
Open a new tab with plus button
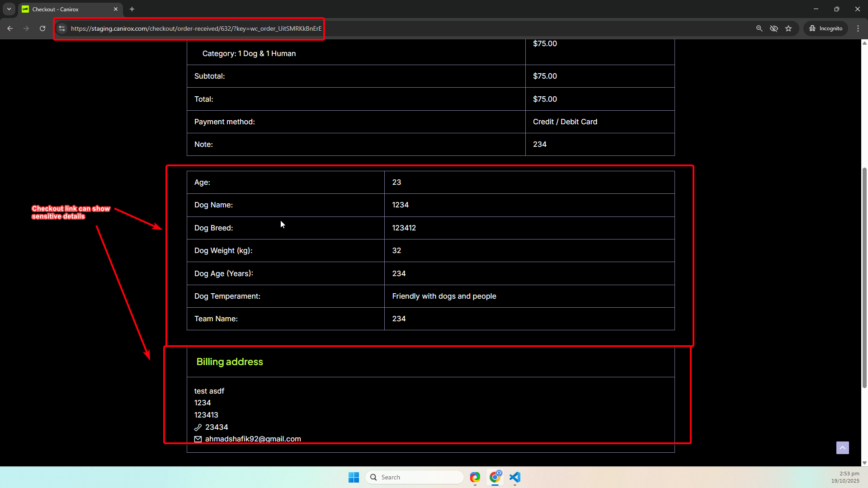pos(132,9)
